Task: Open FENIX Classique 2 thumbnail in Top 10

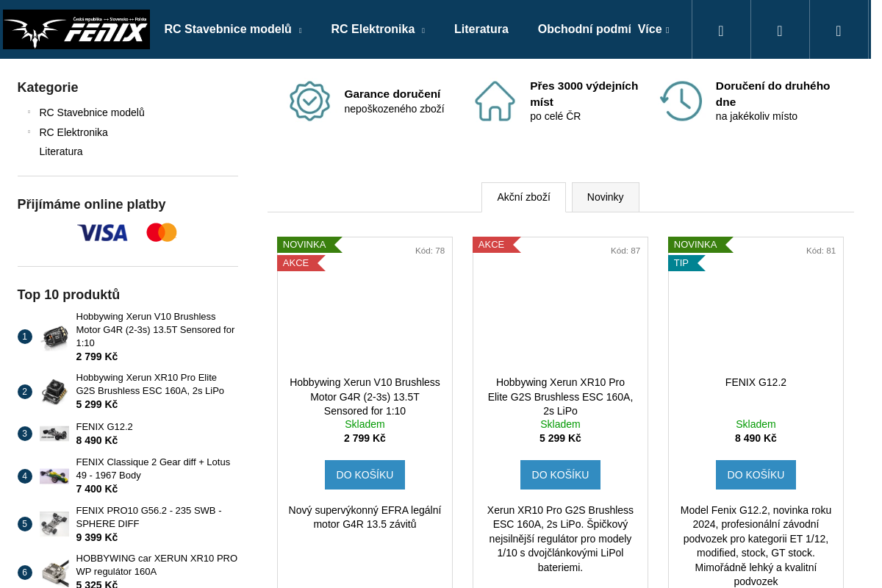Action: (54, 476)
